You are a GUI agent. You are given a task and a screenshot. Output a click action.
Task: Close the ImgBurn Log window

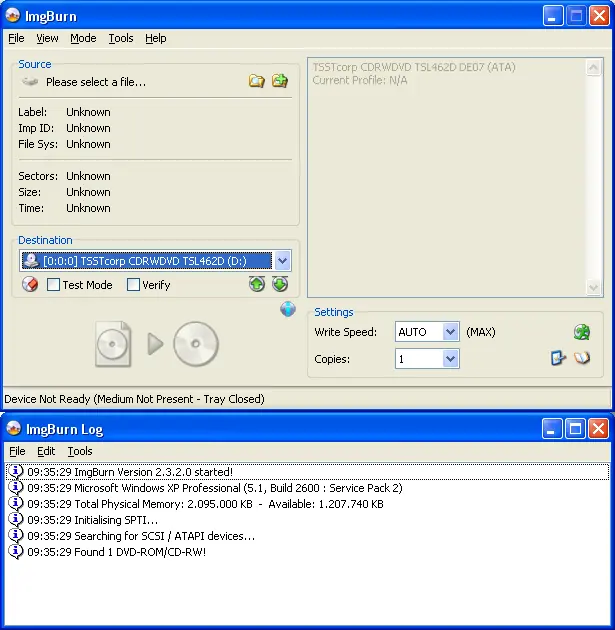click(x=599, y=428)
